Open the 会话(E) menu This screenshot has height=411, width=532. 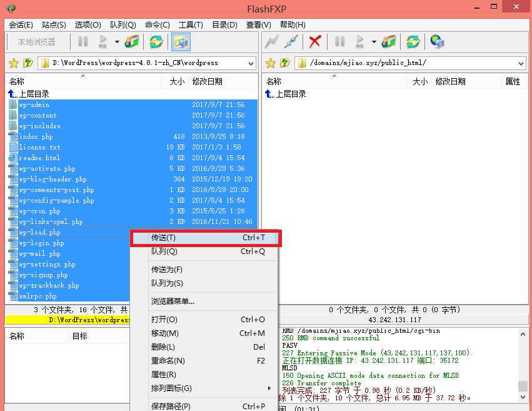[21, 25]
